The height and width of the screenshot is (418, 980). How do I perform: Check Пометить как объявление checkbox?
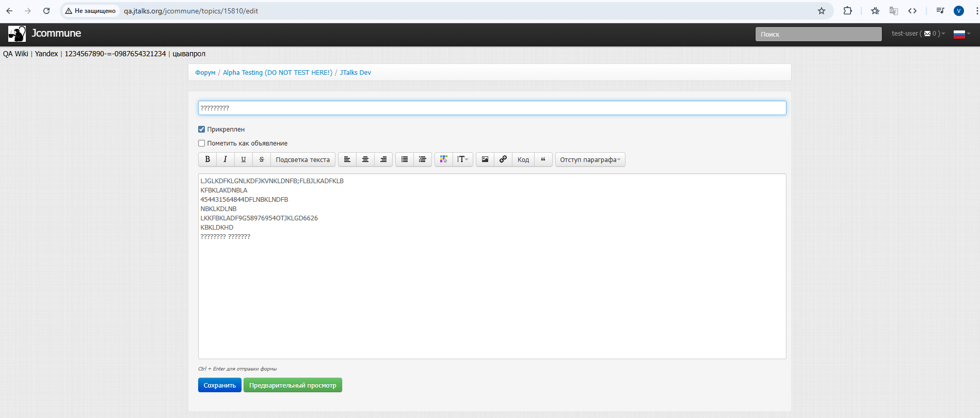click(202, 143)
